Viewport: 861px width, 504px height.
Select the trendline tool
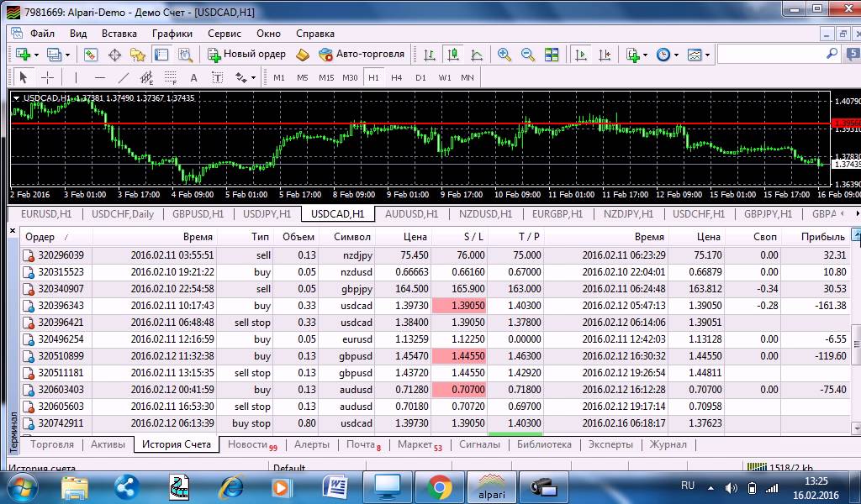pos(124,77)
